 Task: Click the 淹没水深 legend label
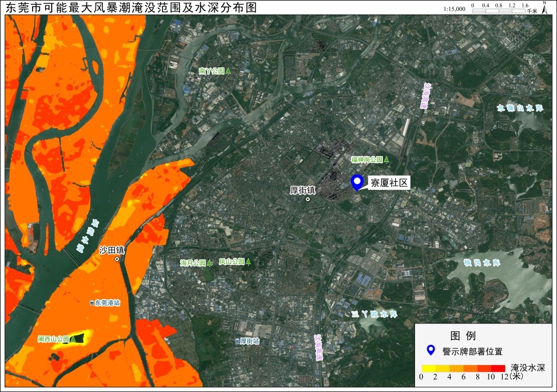coord(528,368)
